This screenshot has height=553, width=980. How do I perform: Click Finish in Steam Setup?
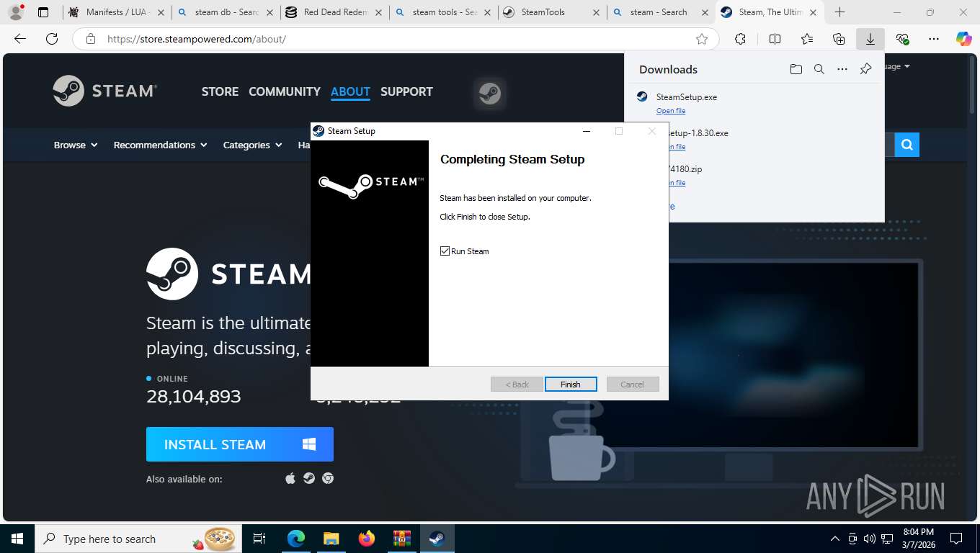pos(571,385)
